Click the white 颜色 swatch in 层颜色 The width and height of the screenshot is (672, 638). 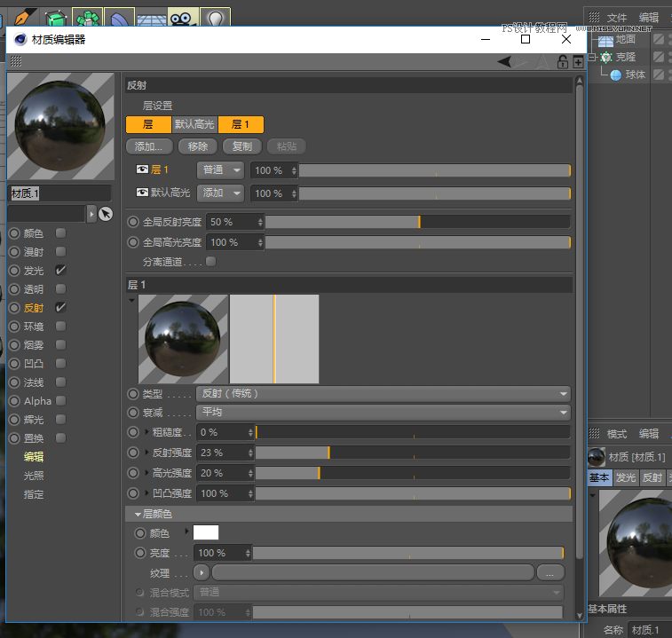[206, 533]
